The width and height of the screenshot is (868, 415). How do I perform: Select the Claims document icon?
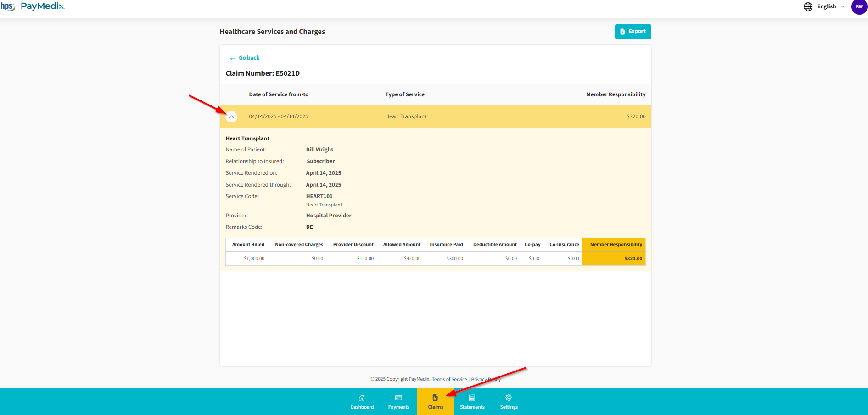435,398
